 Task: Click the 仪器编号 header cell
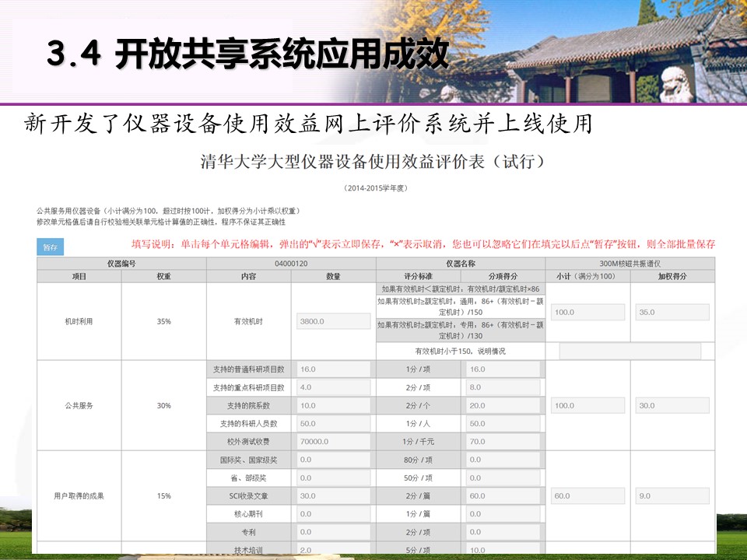click(x=121, y=264)
